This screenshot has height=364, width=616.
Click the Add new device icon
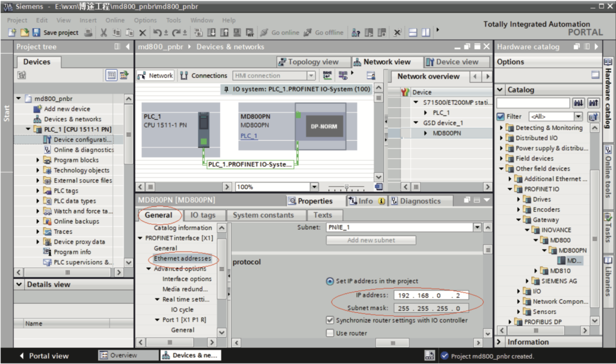[x=37, y=109]
